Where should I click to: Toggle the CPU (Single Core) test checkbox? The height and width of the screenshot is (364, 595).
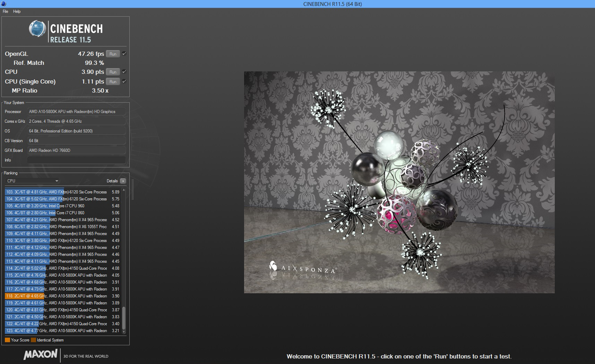click(124, 81)
